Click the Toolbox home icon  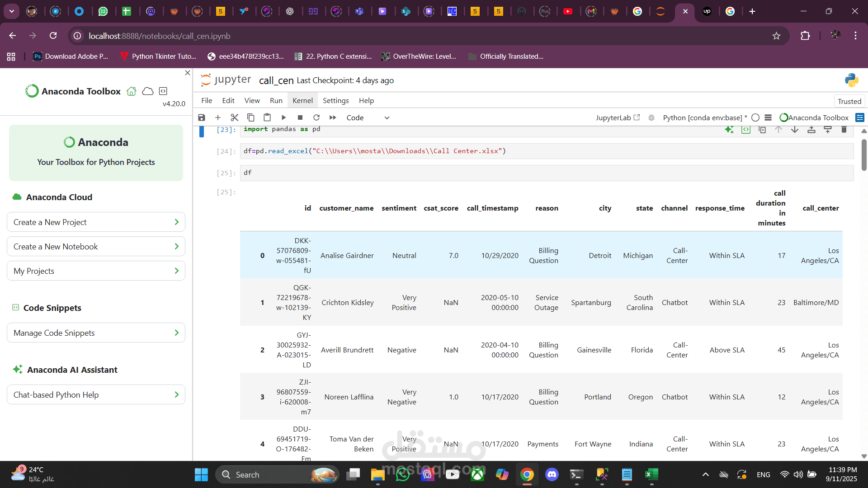click(132, 91)
